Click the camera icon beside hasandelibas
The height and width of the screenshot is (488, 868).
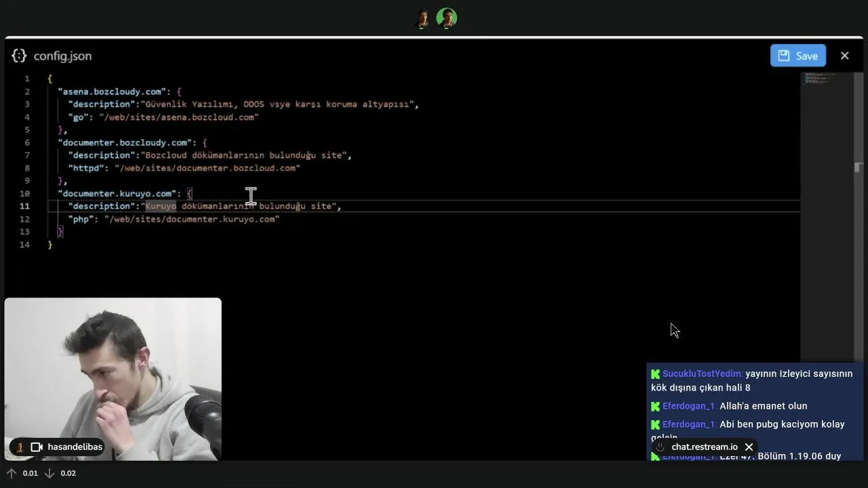(37, 447)
